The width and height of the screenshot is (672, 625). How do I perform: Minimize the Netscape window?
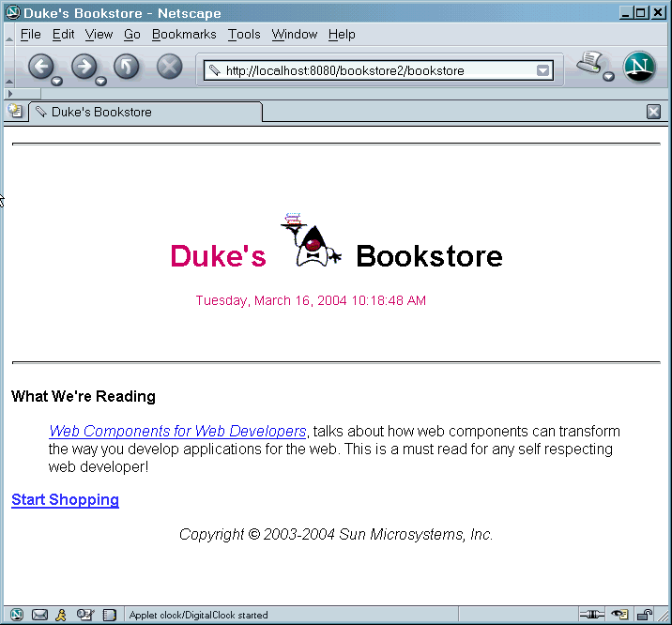click(626, 12)
